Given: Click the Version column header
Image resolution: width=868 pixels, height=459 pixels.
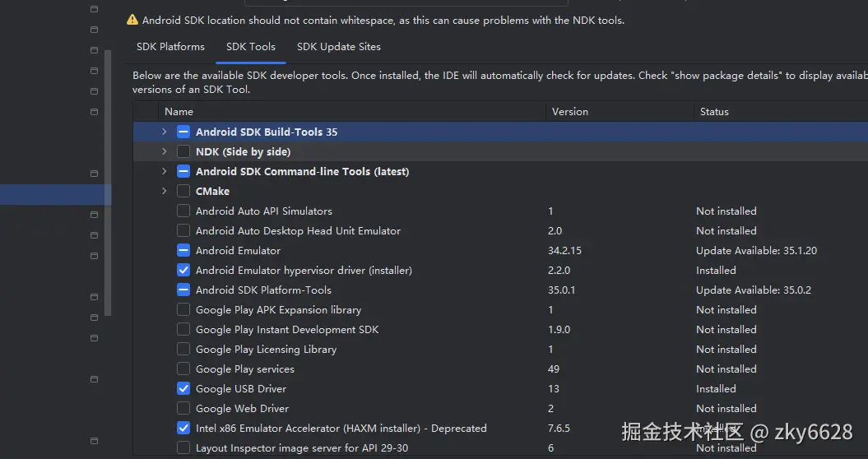Looking at the screenshot, I should click(570, 112).
